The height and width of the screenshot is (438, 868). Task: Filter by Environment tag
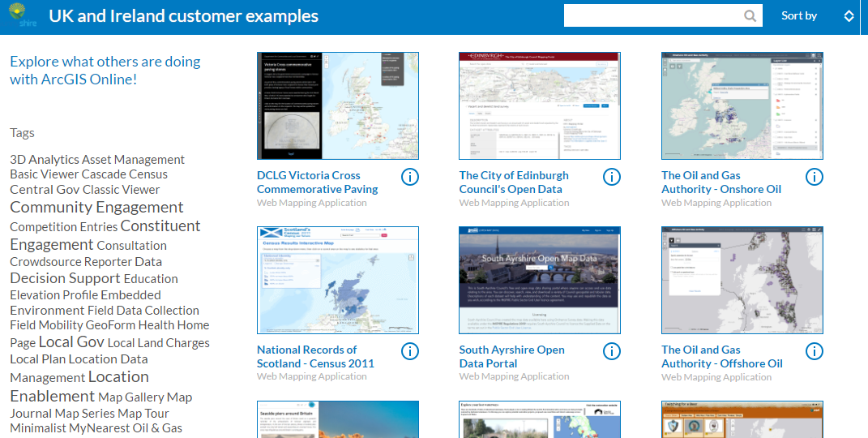pyautogui.click(x=47, y=310)
